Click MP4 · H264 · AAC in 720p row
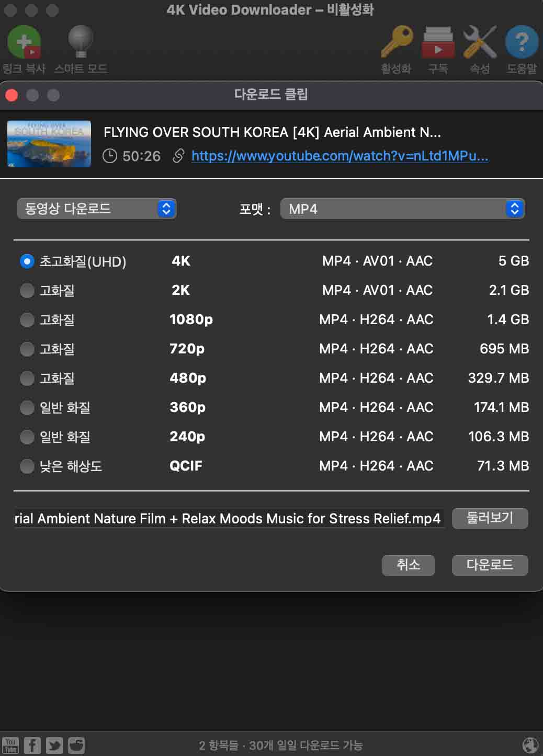The width and height of the screenshot is (543, 756). pyautogui.click(x=376, y=349)
